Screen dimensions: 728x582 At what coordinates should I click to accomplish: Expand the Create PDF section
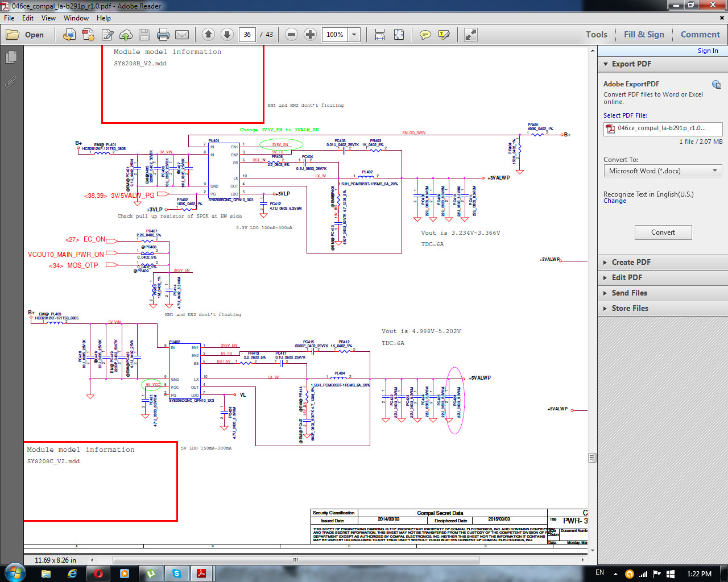coord(631,263)
